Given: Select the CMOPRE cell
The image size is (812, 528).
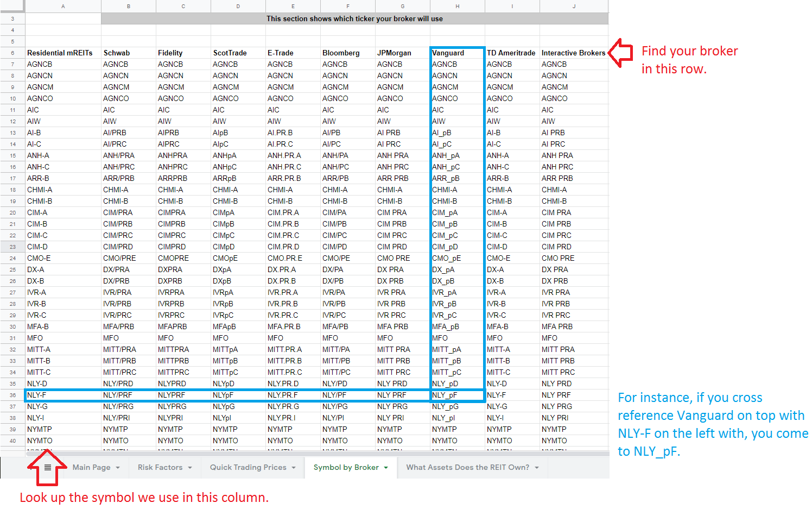Looking at the screenshot, I should coord(183,258).
